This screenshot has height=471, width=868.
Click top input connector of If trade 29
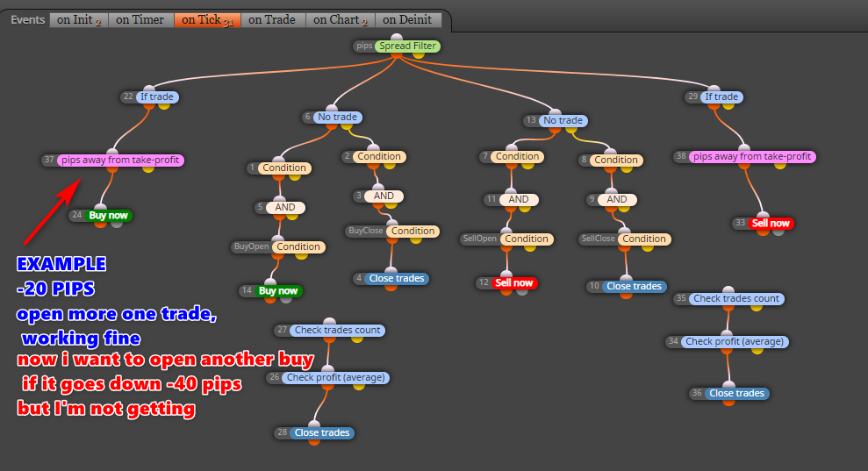click(714, 89)
